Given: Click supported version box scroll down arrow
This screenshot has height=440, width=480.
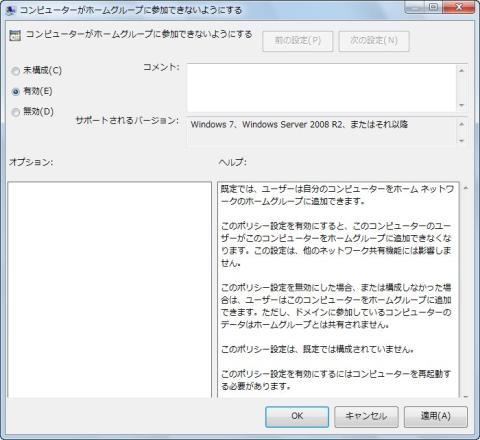Looking at the screenshot, I should pos(462,140).
